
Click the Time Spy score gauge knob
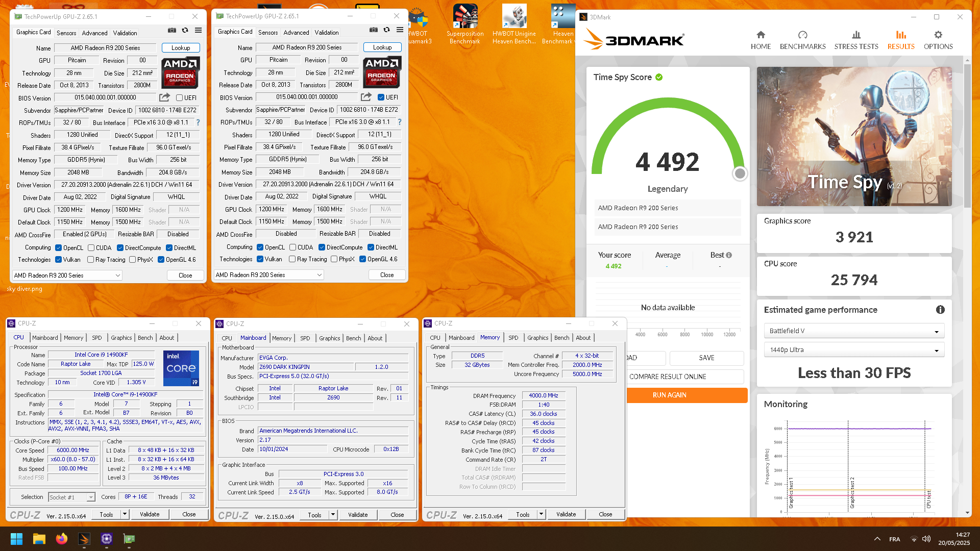[740, 173]
